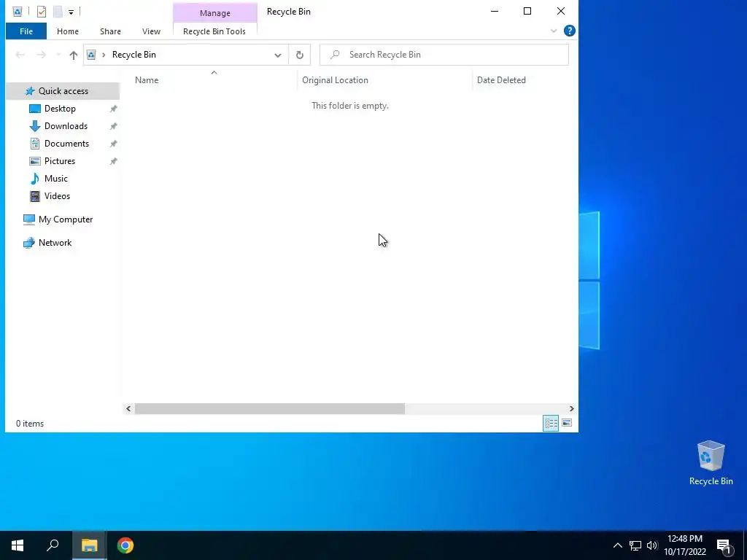This screenshot has height=560, width=747.
Task: Open Videos in the navigation pane
Action: tap(57, 196)
